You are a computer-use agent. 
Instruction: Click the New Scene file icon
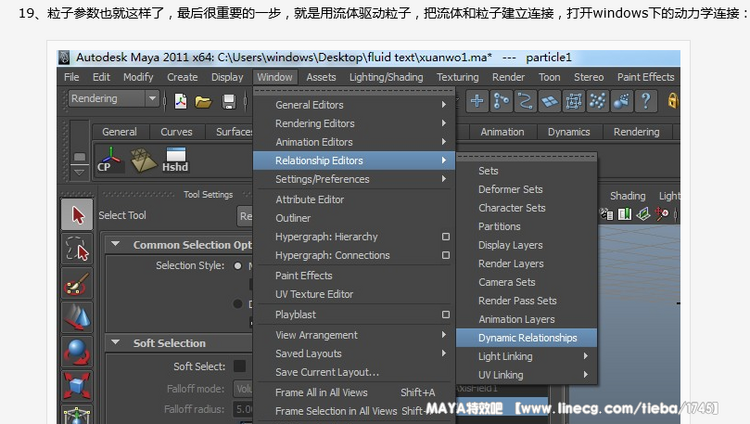pyautogui.click(x=181, y=101)
